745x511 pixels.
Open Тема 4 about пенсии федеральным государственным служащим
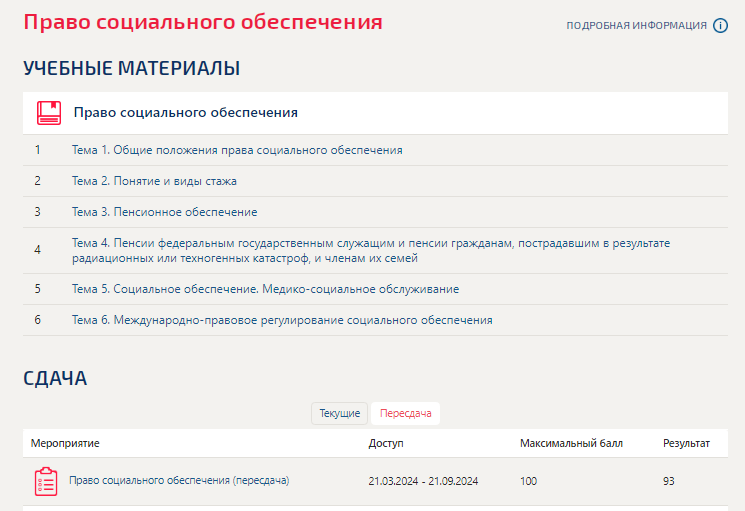click(371, 250)
